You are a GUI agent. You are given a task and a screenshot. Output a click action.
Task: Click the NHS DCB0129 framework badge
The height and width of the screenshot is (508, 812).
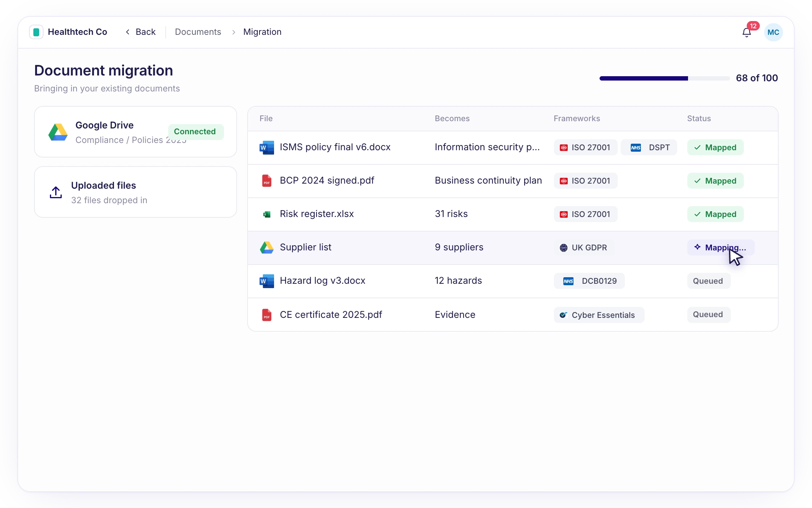pyautogui.click(x=589, y=281)
